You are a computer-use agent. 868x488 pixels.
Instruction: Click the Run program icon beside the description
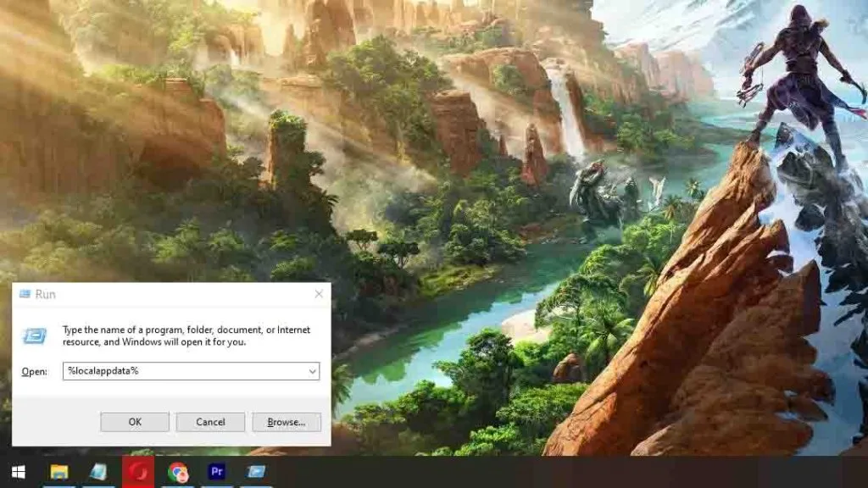point(35,335)
